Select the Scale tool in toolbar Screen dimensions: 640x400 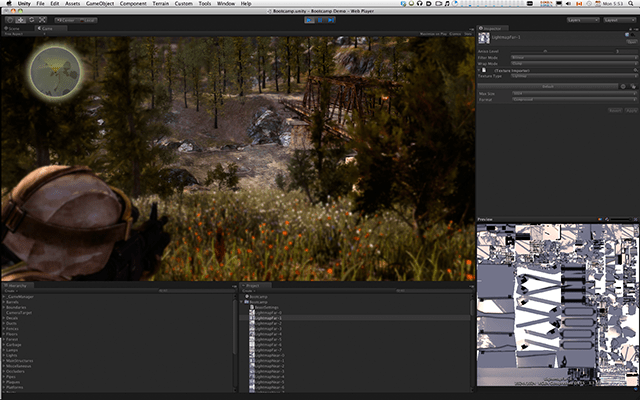tap(42, 20)
